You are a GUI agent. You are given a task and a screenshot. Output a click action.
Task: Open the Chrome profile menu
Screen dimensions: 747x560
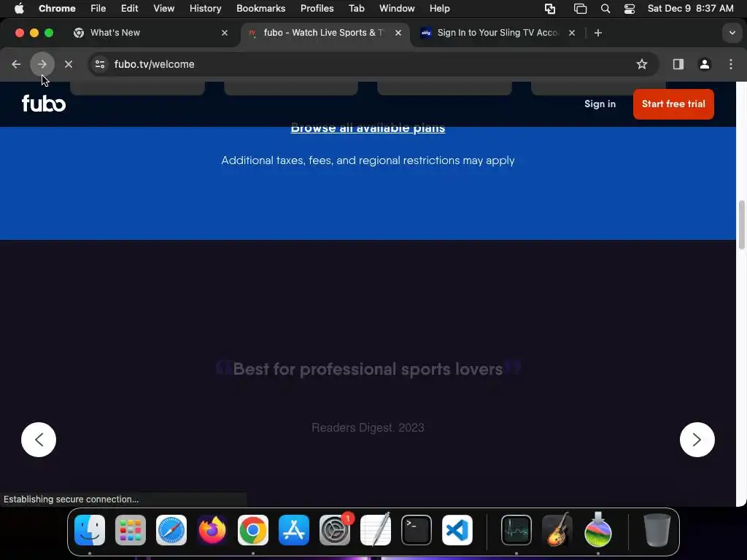pos(705,64)
